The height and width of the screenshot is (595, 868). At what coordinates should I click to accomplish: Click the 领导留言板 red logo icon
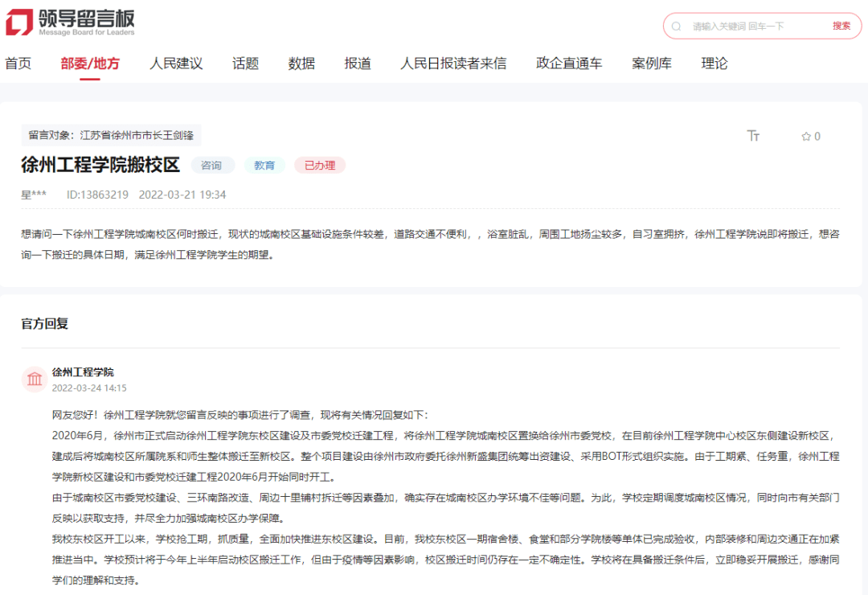[x=20, y=23]
